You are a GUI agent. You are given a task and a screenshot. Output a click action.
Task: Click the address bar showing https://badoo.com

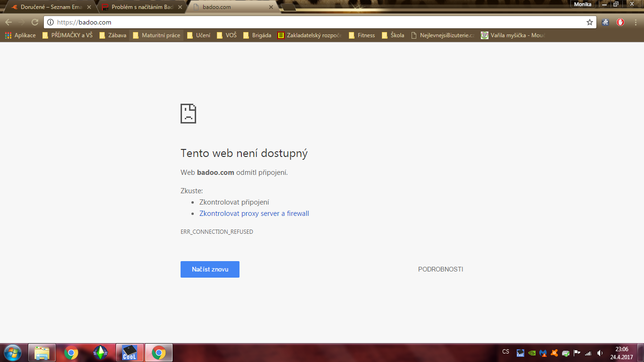(x=320, y=22)
